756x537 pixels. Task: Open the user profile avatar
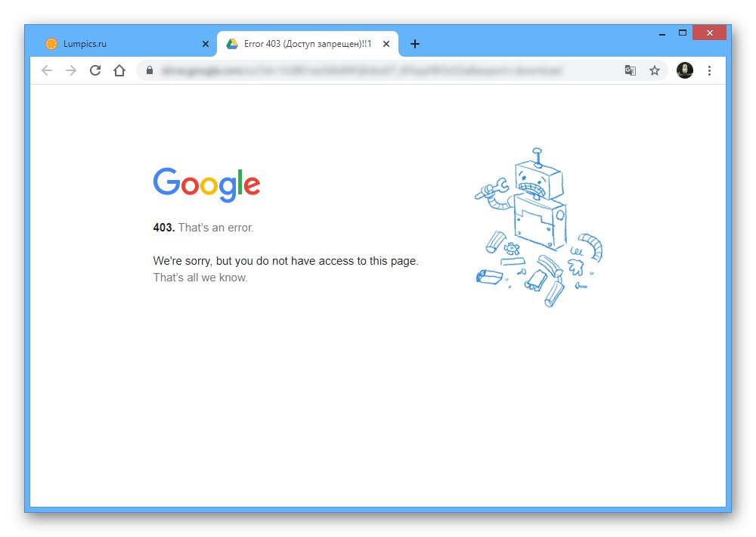point(685,70)
